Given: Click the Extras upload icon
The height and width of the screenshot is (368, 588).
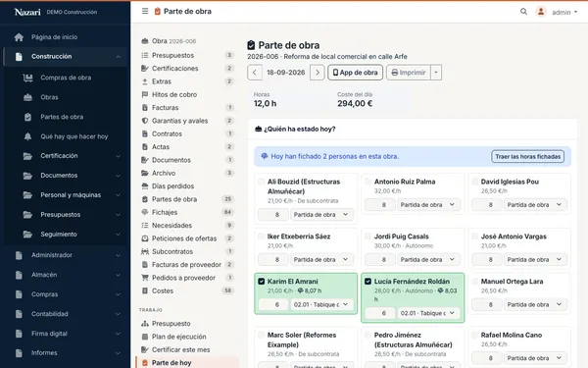Looking at the screenshot, I should (x=145, y=81).
